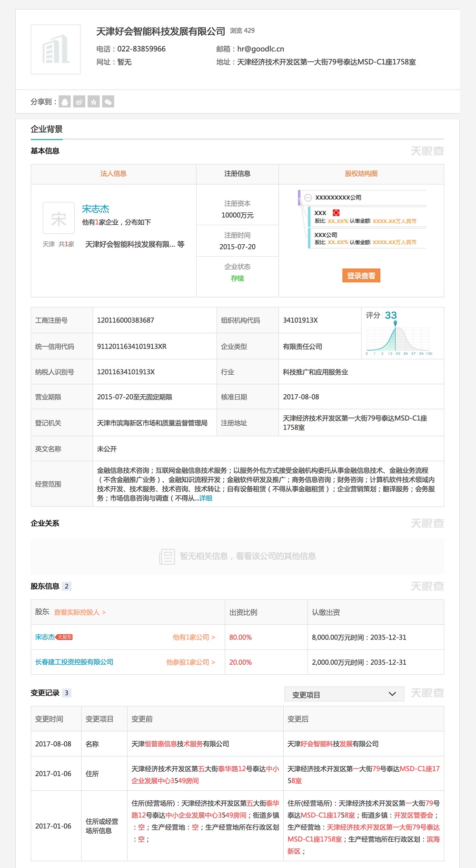
Task: Click the 行业 value 科技推广和应用服务业
Action: 316,372
